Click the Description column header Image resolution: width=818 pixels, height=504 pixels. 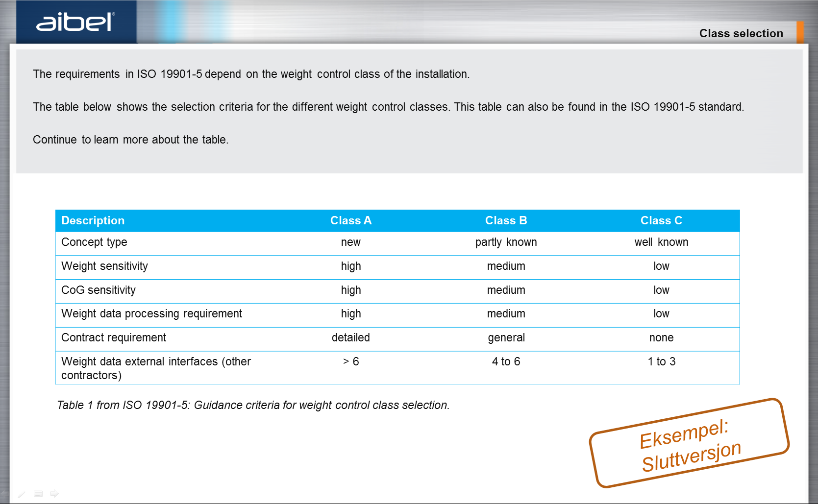click(93, 220)
